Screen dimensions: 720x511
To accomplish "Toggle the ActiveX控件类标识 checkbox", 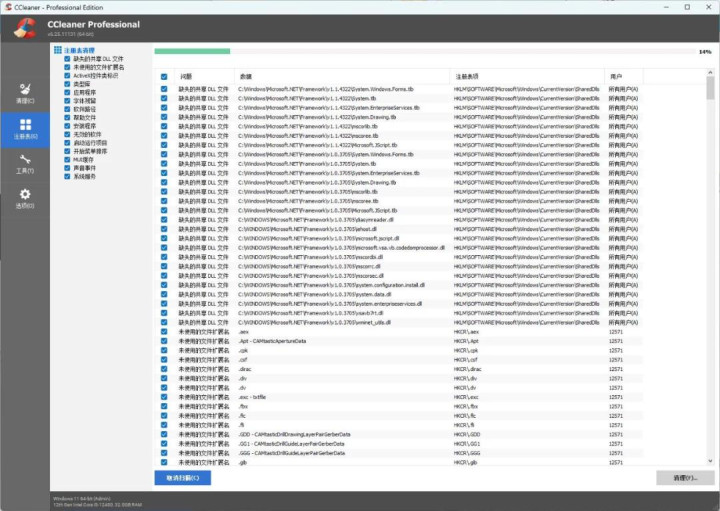I will (68, 75).
